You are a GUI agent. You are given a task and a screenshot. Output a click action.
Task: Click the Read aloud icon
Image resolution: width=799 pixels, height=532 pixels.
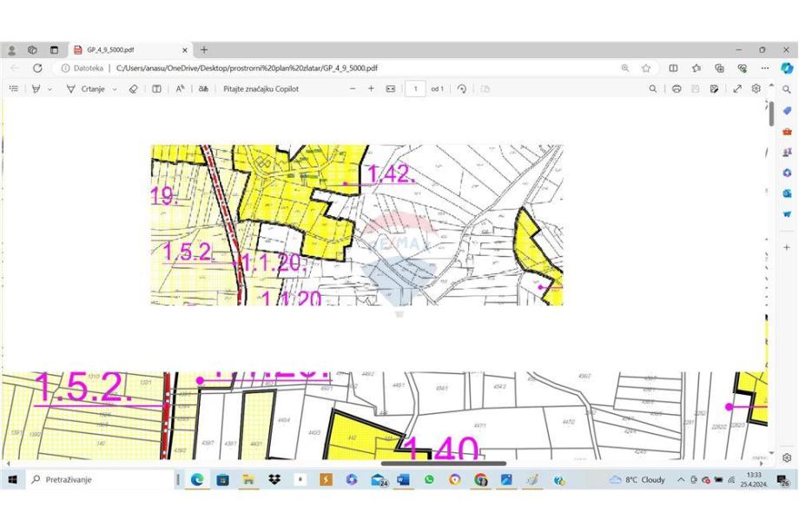click(180, 89)
